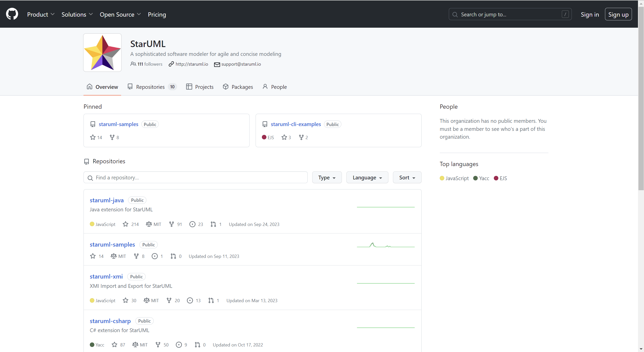Filter by JavaScript in Top languages
The width and height of the screenshot is (644, 352).
click(454, 178)
